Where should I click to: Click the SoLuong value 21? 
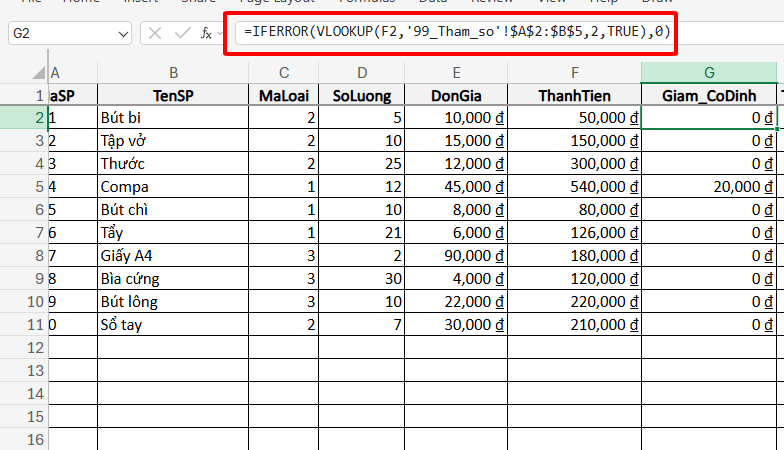[x=362, y=232]
